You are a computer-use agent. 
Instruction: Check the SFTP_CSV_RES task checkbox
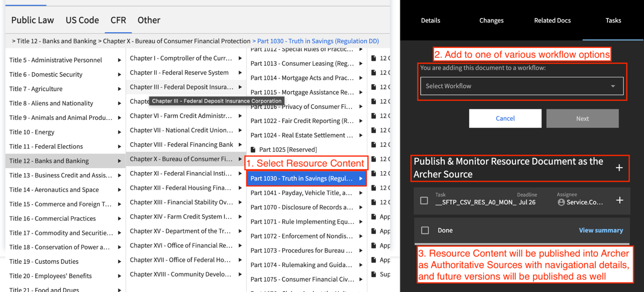424,200
